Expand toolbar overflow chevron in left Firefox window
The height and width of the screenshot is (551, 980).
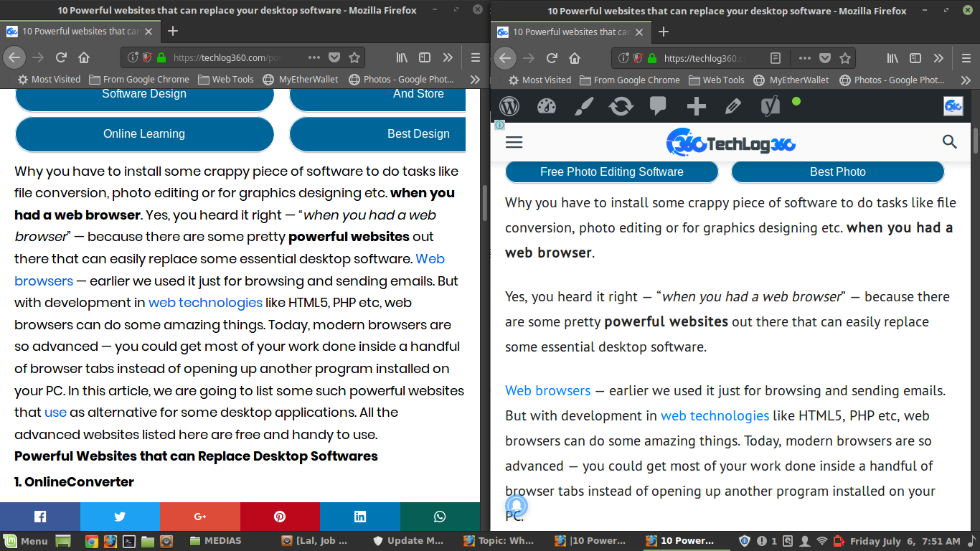(x=448, y=57)
